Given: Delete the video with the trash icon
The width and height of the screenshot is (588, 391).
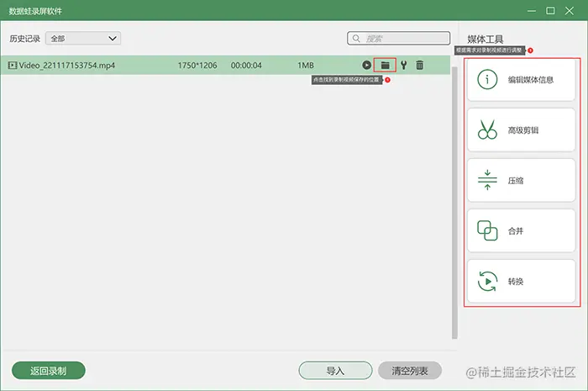Looking at the screenshot, I should coord(420,66).
